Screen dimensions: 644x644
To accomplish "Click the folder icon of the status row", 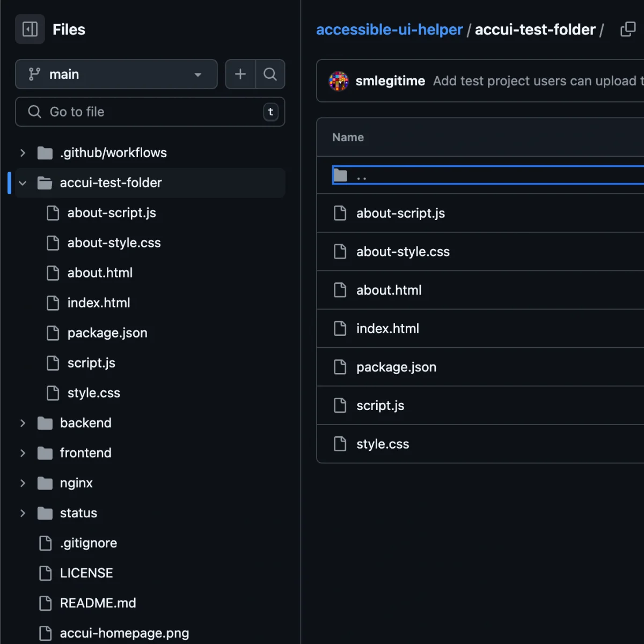I will [45, 514].
